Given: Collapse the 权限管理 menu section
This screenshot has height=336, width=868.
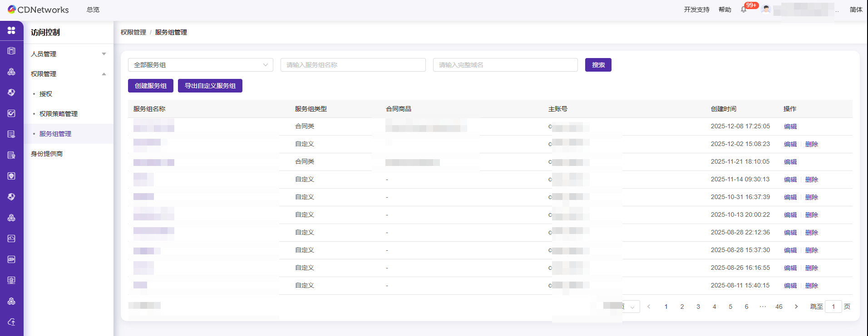Looking at the screenshot, I should (69, 74).
